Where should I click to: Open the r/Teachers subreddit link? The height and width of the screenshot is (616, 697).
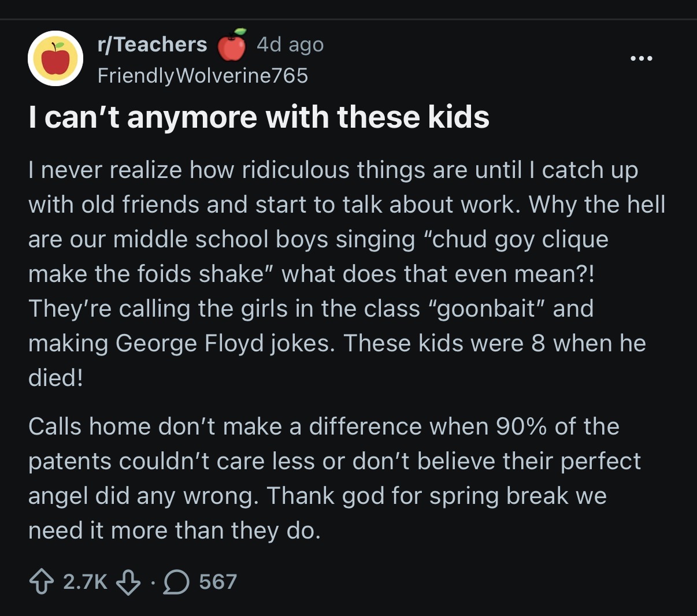(x=153, y=44)
